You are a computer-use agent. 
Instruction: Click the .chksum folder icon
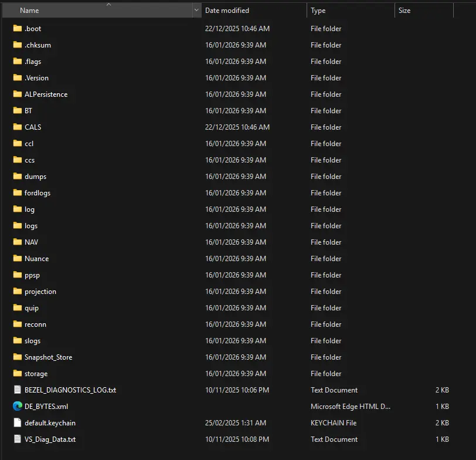(x=18, y=45)
